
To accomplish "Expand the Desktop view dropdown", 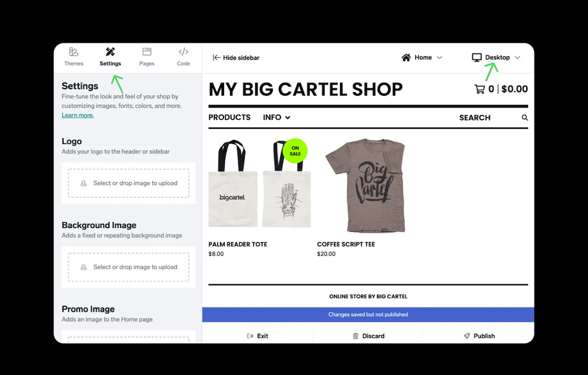I will pyautogui.click(x=517, y=58).
